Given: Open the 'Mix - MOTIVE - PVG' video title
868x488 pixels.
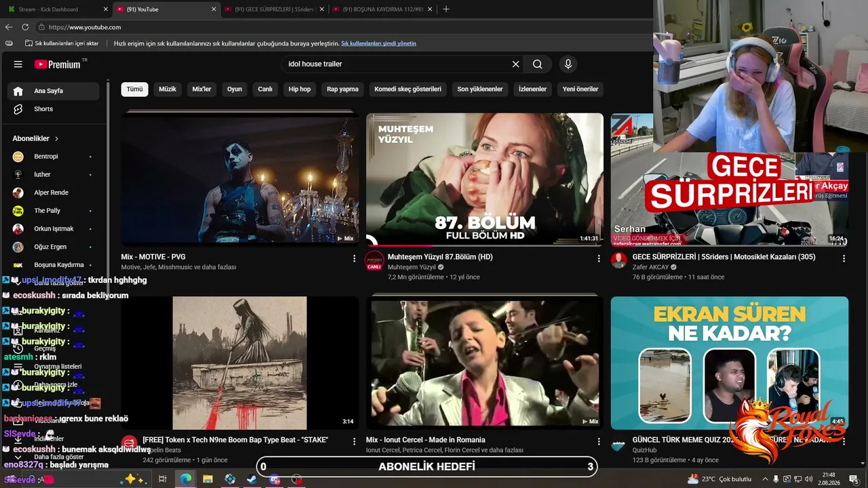Looking at the screenshot, I should 153,257.
